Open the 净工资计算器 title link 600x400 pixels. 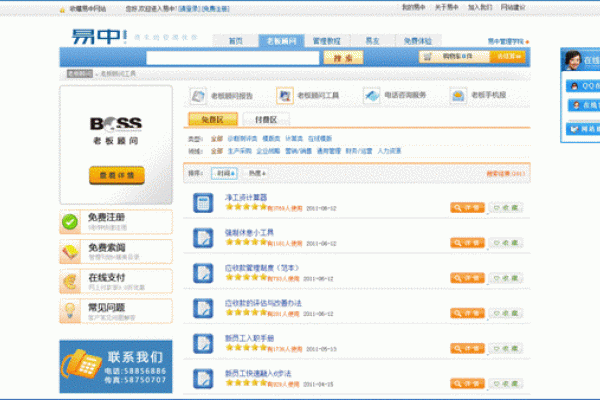pos(246,198)
